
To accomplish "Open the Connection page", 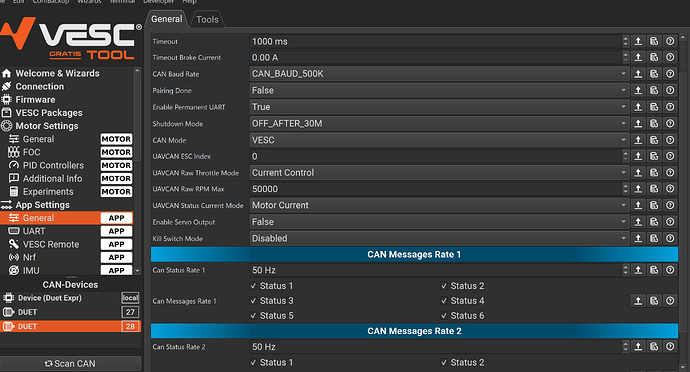I will pos(33,86).
